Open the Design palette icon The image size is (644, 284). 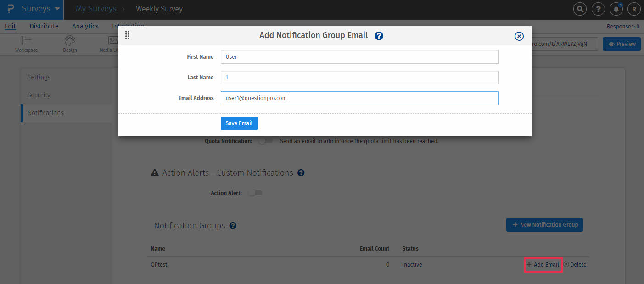pos(70,44)
